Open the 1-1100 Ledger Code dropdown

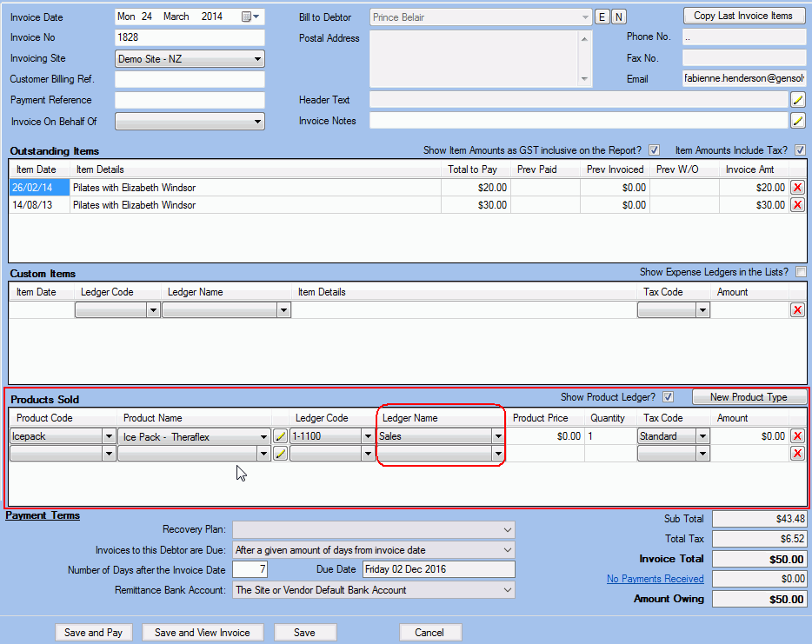pos(368,436)
